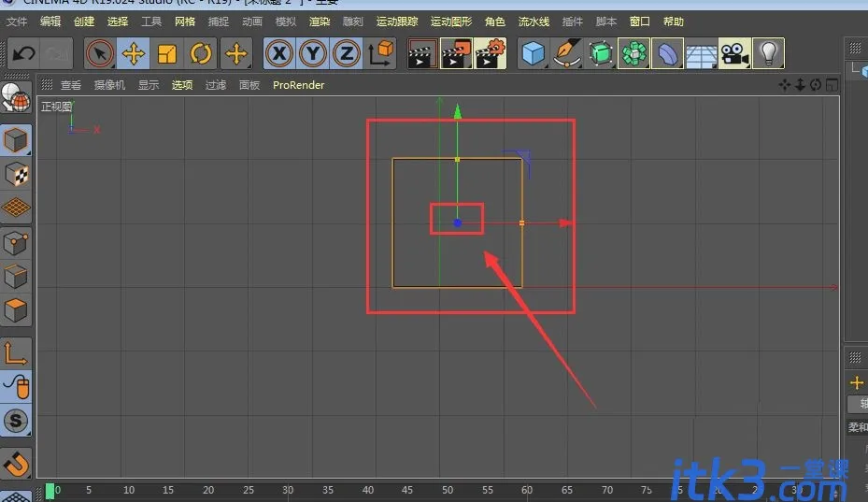The height and width of the screenshot is (502, 868).
Task: Click the orange plus icon on right panel
Action: [857, 382]
